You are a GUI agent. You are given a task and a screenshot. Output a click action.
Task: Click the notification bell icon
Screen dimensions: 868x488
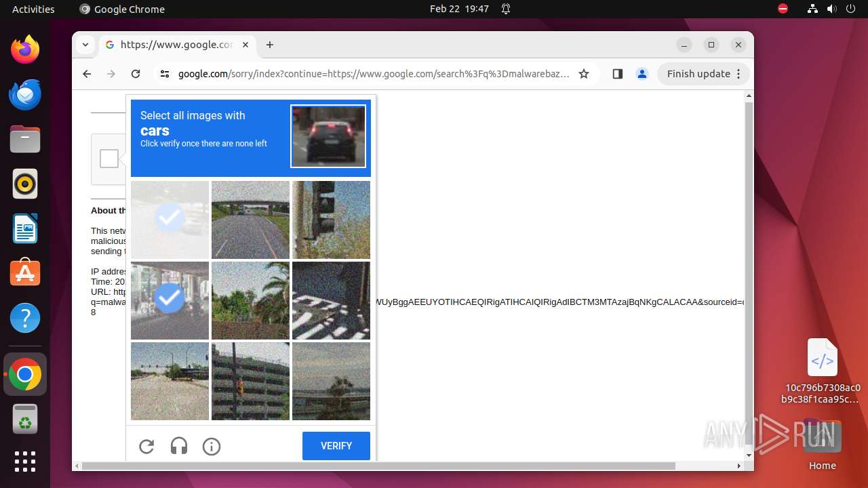click(506, 9)
